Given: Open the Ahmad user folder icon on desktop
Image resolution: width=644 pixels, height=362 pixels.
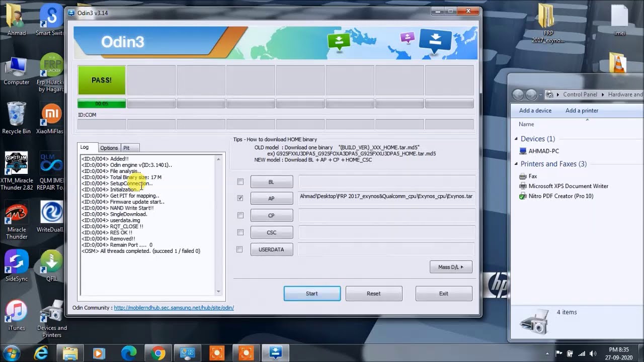Looking at the screenshot, I should pyautogui.click(x=17, y=20).
